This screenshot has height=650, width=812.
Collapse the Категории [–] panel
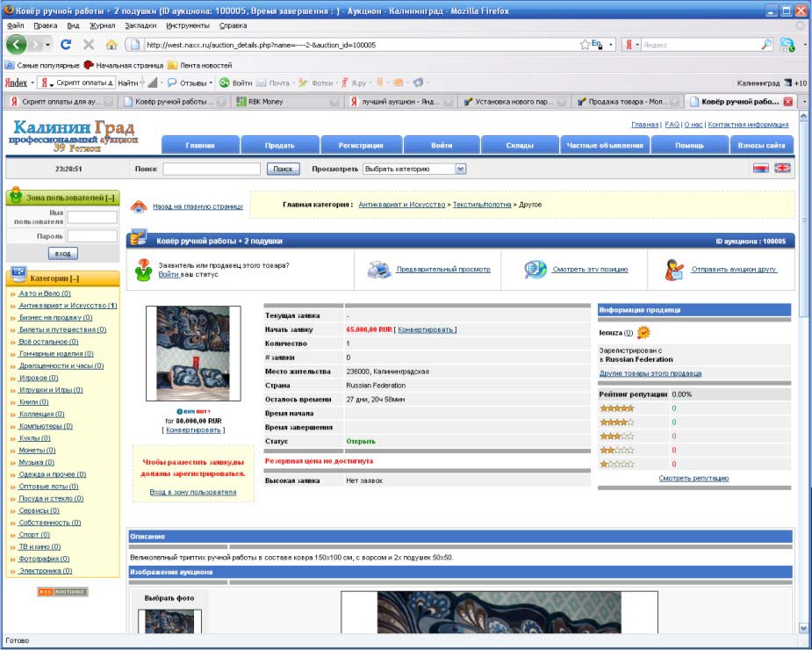(75, 278)
